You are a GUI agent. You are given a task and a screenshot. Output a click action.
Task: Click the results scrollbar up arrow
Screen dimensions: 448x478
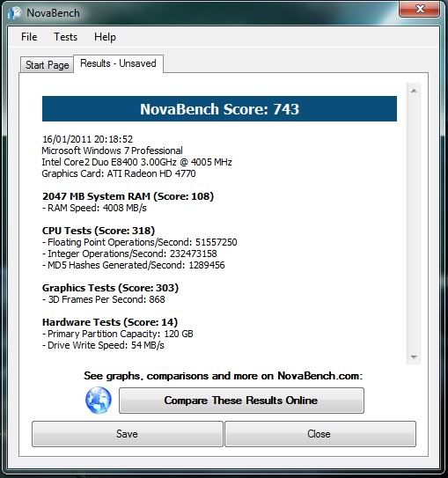414,91
